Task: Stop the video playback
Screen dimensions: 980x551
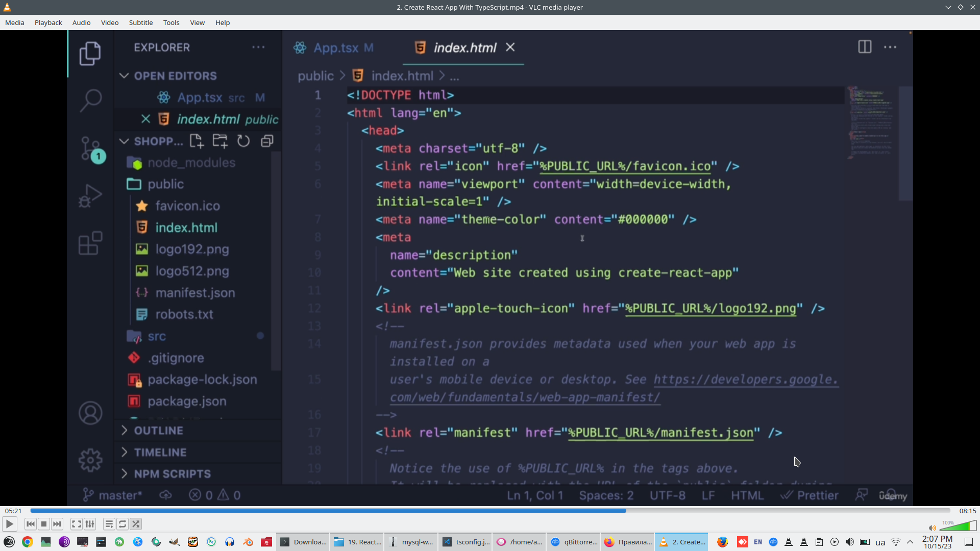Action: [x=44, y=524]
